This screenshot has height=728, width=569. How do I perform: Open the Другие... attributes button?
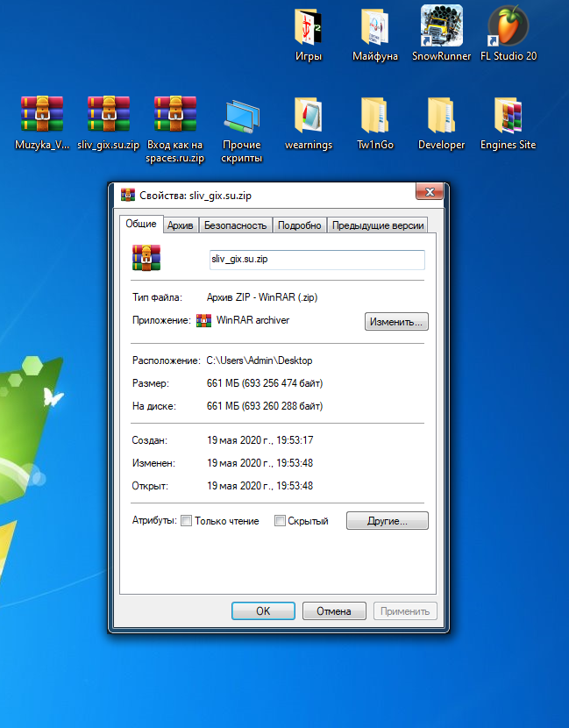click(x=387, y=521)
